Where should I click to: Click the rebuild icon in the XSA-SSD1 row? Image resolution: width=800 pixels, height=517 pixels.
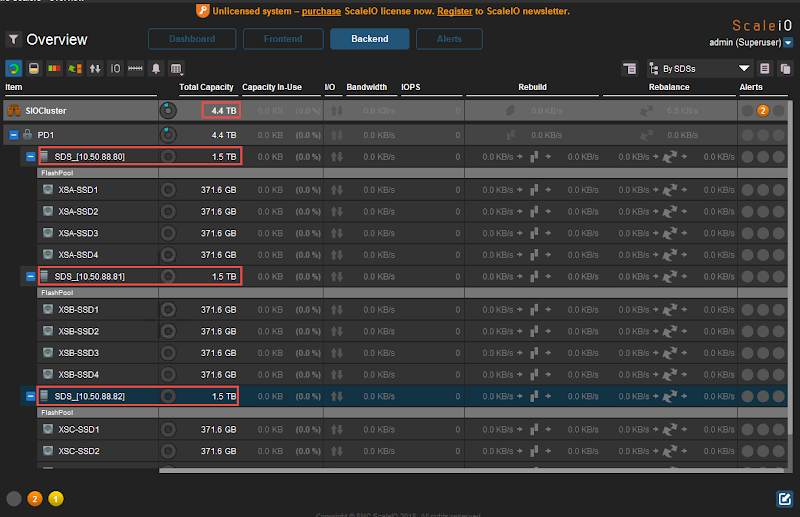tap(534, 190)
